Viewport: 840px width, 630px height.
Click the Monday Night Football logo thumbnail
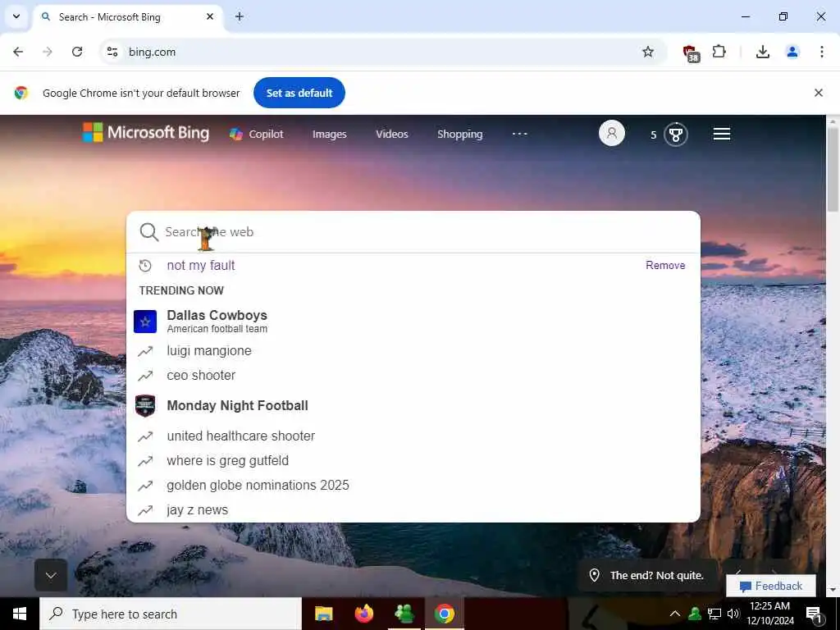pos(145,405)
